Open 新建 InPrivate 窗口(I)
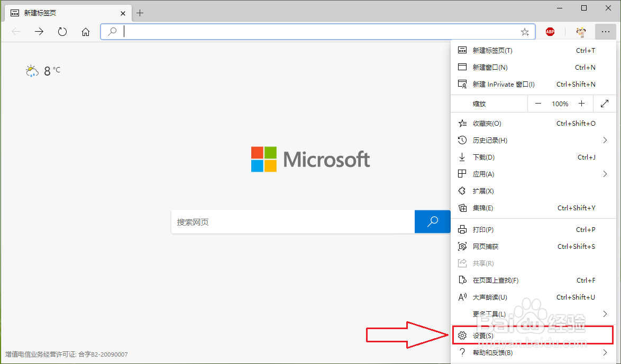The image size is (621, 364). pyautogui.click(x=534, y=85)
